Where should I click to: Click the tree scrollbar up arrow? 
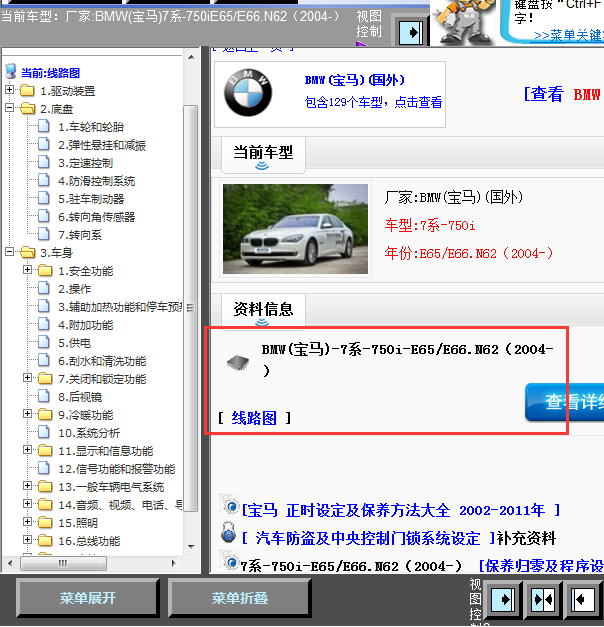pyautogui.click(x=191, y=57)
